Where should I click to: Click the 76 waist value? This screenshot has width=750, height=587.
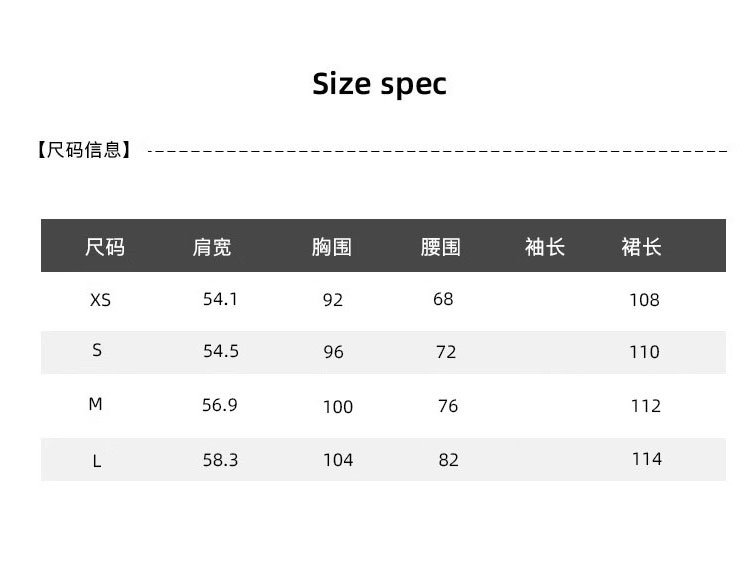(x=448, y=406)
